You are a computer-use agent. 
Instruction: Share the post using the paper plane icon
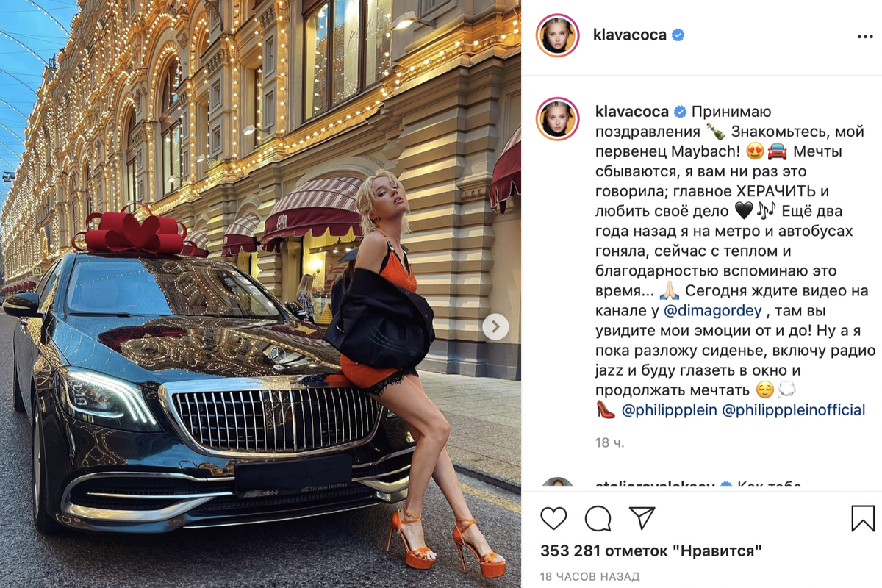(x=642, y=518)
